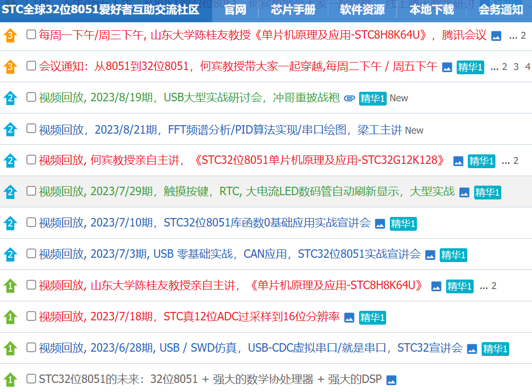Open 视频回放 2023/7/3期 USB零基础实战 thread
The height and width of the screenshot is (392, 532).
tap(230, 254)
